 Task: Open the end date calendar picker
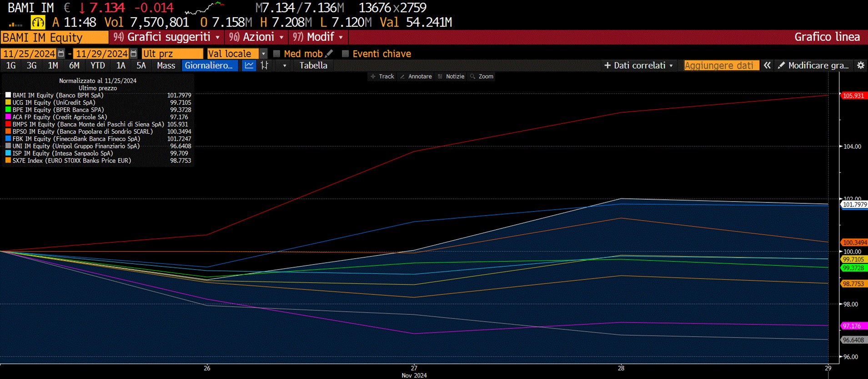coord(133,54)
